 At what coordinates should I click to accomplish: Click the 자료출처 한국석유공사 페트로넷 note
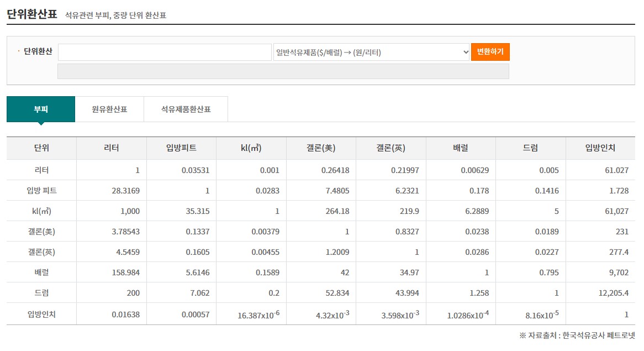coord(577,336)
